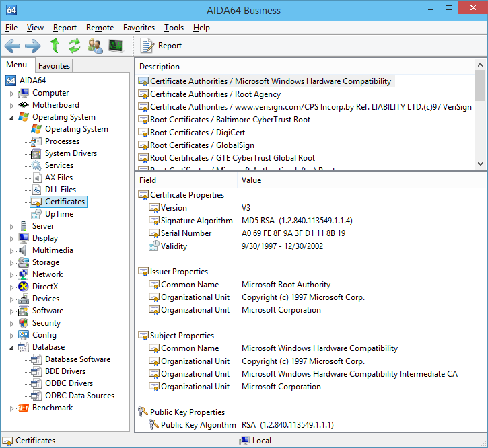
Task: Switch to the Favorites tab
Action: pyautogui.click(x=54, y=66)
